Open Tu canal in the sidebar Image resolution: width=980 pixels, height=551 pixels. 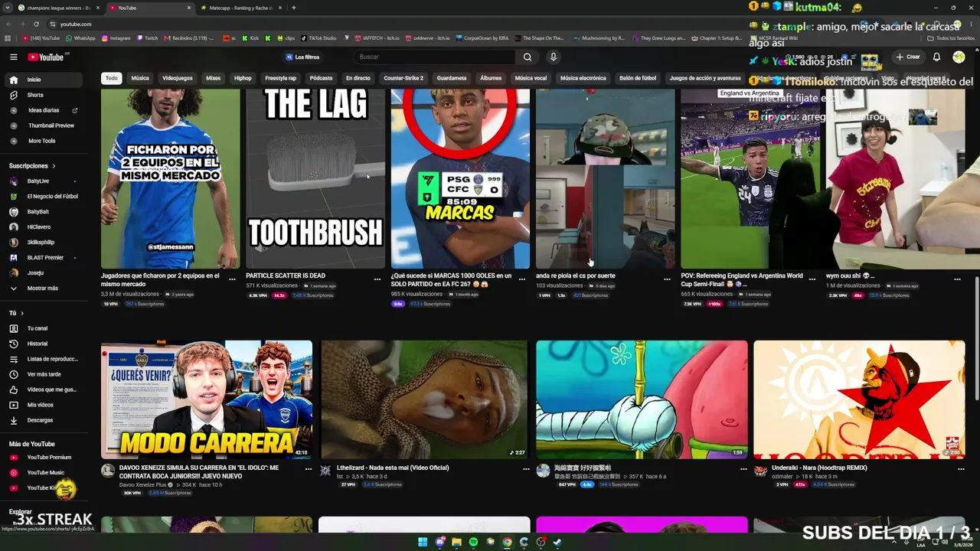(44, 328)
